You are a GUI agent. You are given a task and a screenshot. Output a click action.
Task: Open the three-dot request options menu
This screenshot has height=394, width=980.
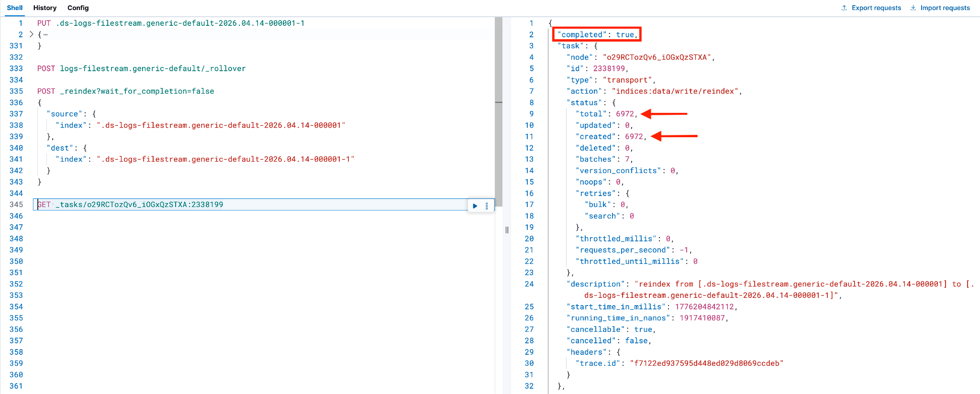(x=487, y=206)
